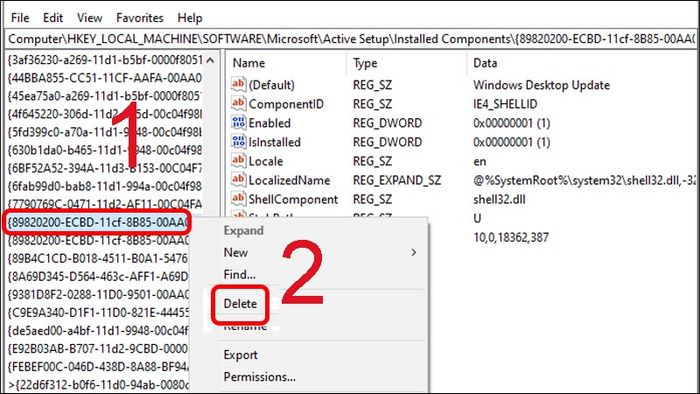Click the 'Windows Desktop Update' data cell

point(542,85)
